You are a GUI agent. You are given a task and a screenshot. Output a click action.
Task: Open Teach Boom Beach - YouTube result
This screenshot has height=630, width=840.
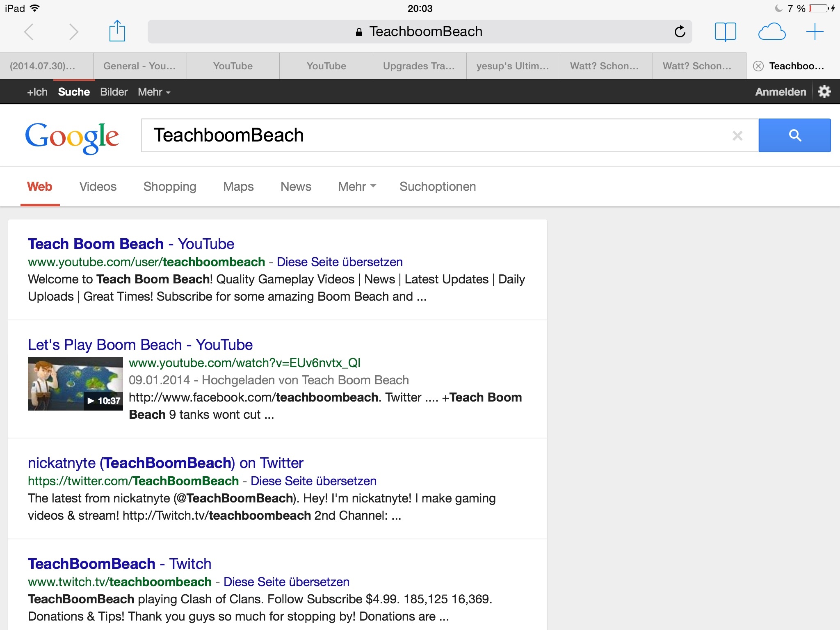[131, 244]
